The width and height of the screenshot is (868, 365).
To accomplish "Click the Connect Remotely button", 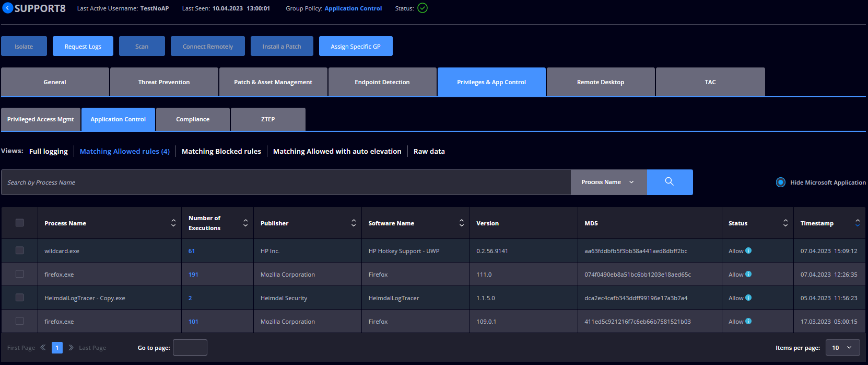I will pos(208,46).
